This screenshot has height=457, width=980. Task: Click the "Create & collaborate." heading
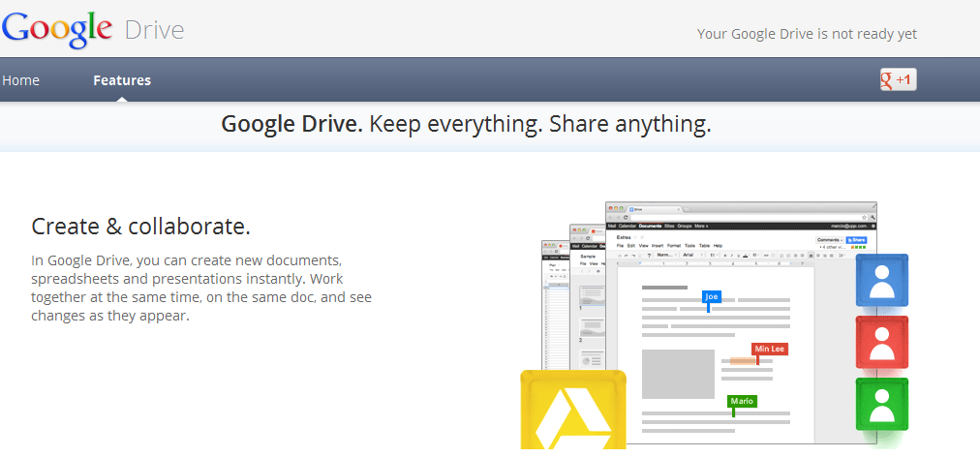pyautogui.click(x=141, y=227)
